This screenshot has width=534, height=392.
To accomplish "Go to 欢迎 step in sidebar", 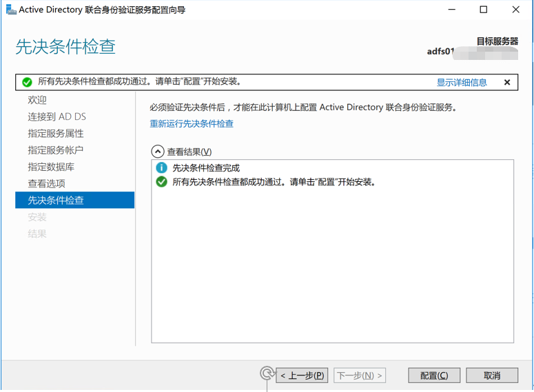I will point(37,100).
